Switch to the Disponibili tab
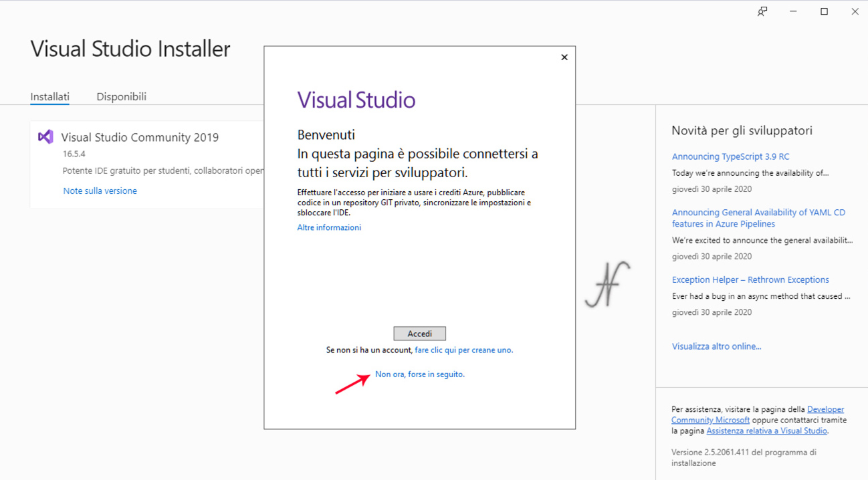The width and height of the screenshot is (868, 480). 121,96
